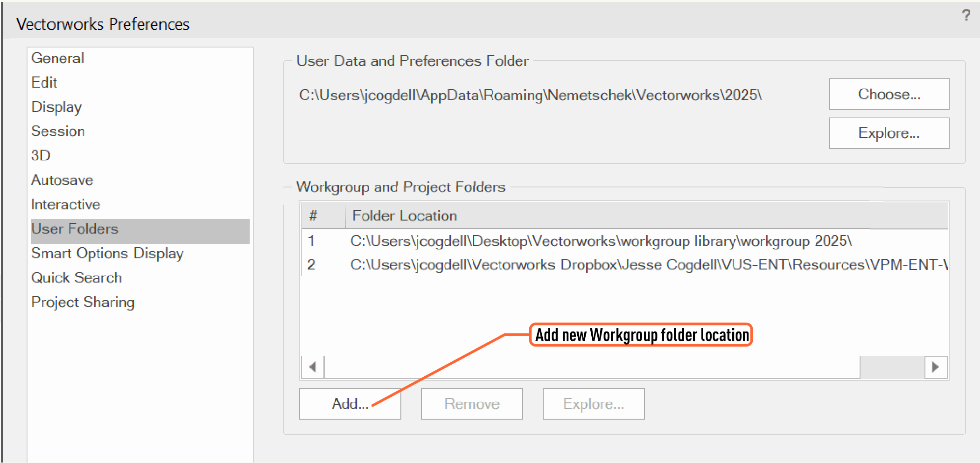Screen dimensions: 980x463
Task: Select folder row 2 Vectorworks Dropbox path
Action: click(624, 264)
